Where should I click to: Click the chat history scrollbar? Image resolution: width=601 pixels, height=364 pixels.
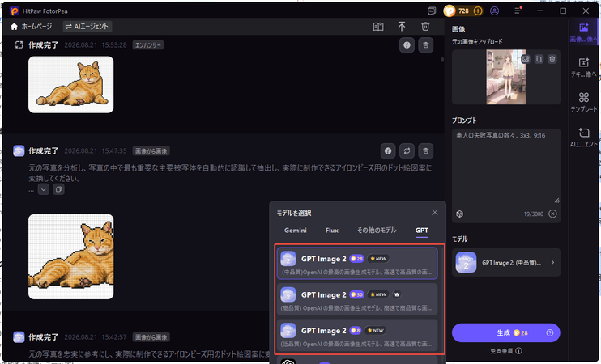click(x=442, y=60)
